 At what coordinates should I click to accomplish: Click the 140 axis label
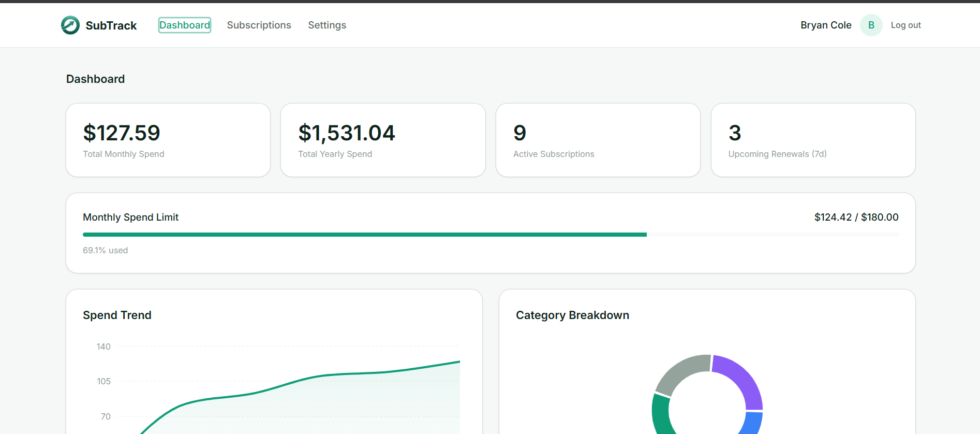click(x=103, y=346)
